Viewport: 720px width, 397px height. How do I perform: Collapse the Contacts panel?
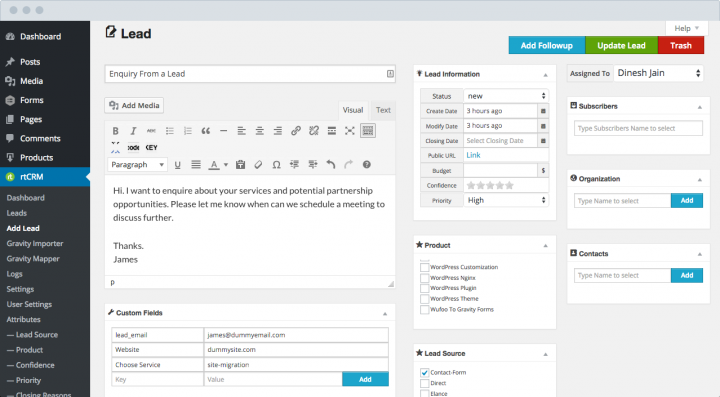pyautogui.click(x=700, y=254)
